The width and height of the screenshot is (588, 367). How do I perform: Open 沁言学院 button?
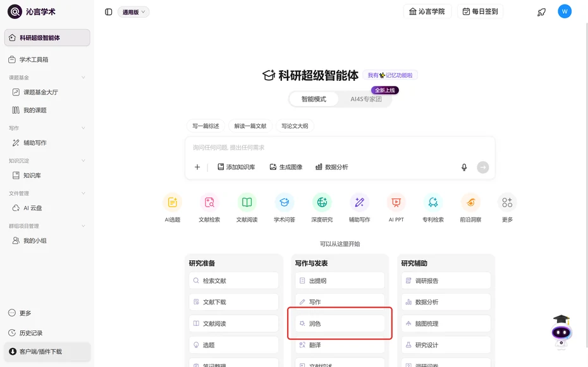(427, 11)
